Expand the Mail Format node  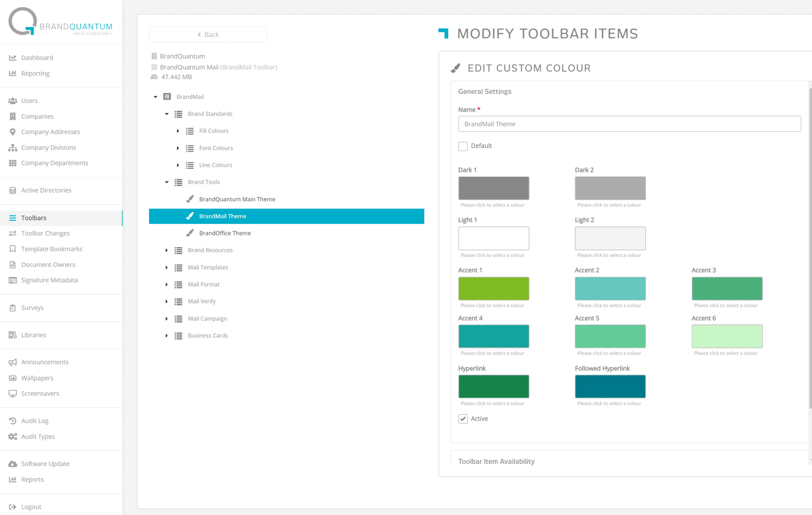[166, 285]
